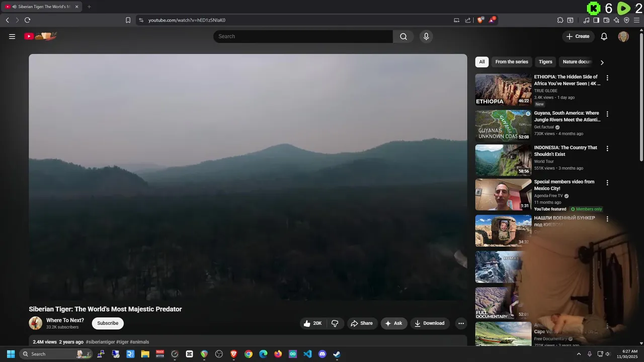The width and height of the screenshot is (644, 362).
Task: Start voice search with the microphone icon
Action: (x=426, y=36)
